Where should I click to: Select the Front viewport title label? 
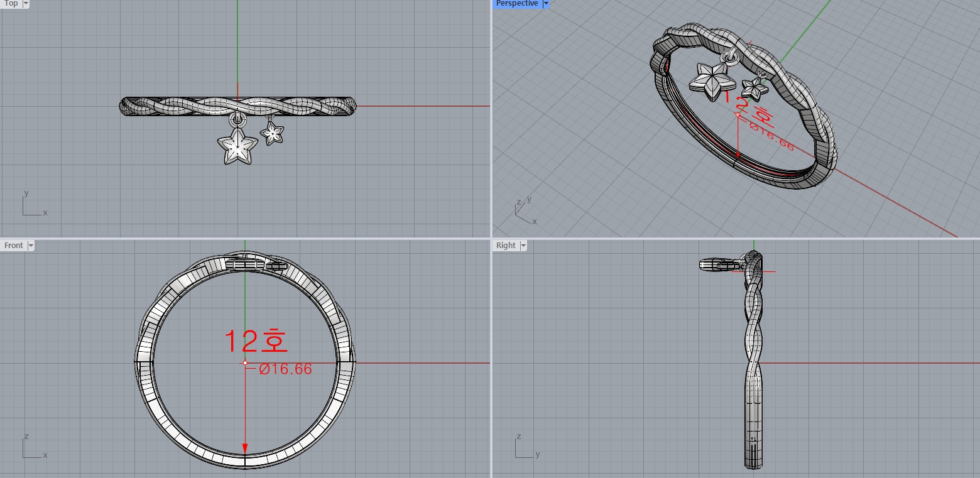point(13,246)
